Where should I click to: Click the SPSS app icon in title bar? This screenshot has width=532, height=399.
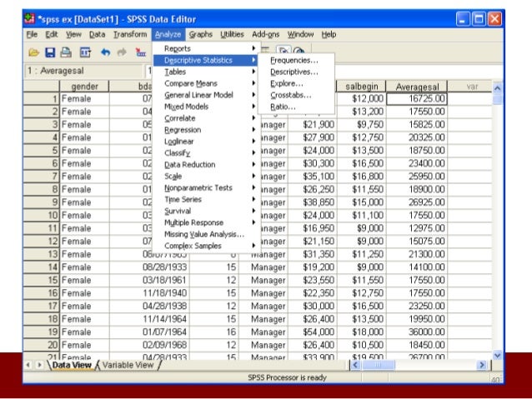coord(29,19)
